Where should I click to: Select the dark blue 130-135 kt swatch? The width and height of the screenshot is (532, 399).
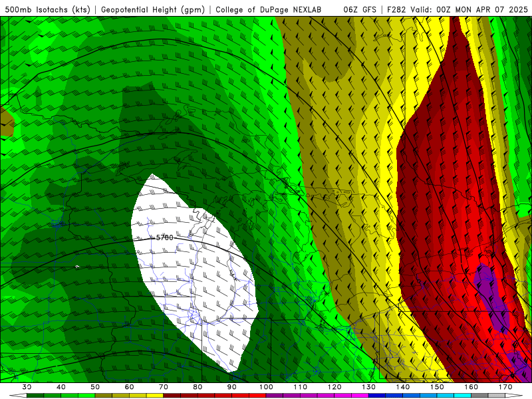coord(377,396)
